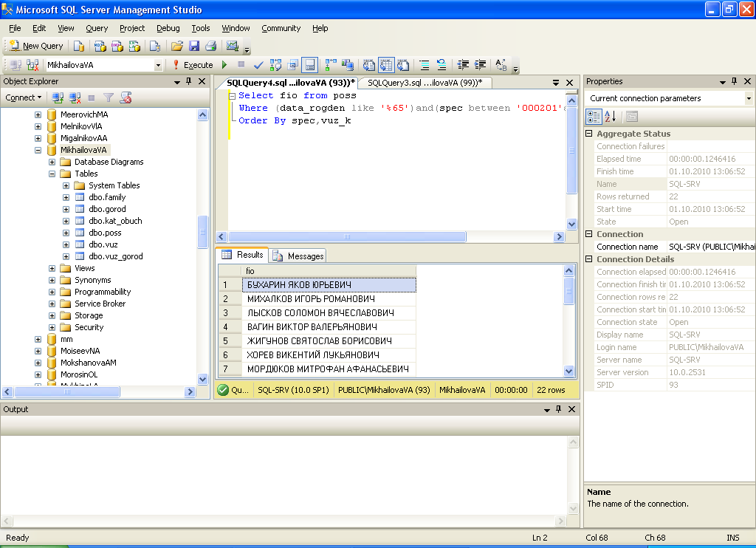Switch to the Messages tab
The width and height of the screenshot is (756, 548).
click(x=298, y=256)
